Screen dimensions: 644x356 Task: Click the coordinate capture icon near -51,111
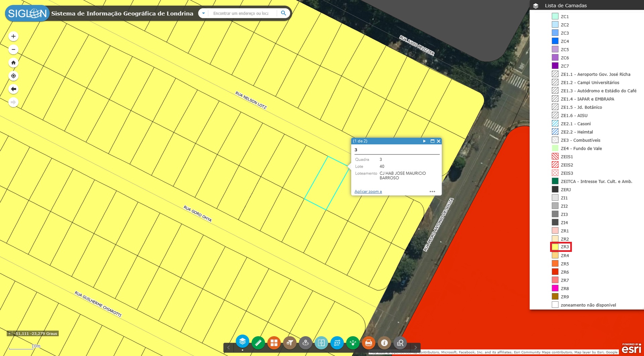click(x=10, y=333)
